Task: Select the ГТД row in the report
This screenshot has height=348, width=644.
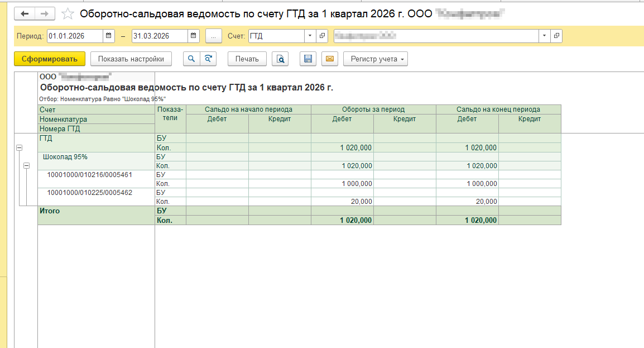Action: click(97, 142)
